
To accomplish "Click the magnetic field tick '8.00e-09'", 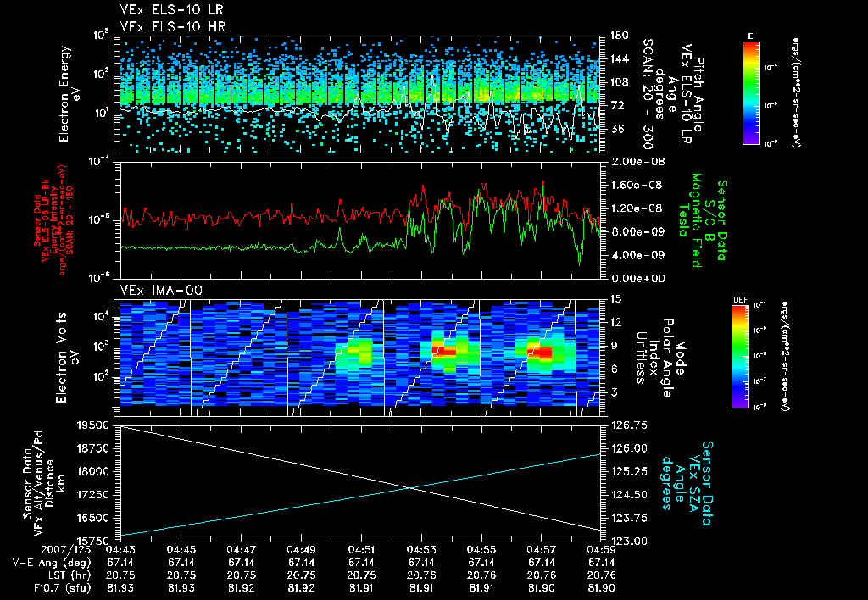I will [x=637, y=232].
